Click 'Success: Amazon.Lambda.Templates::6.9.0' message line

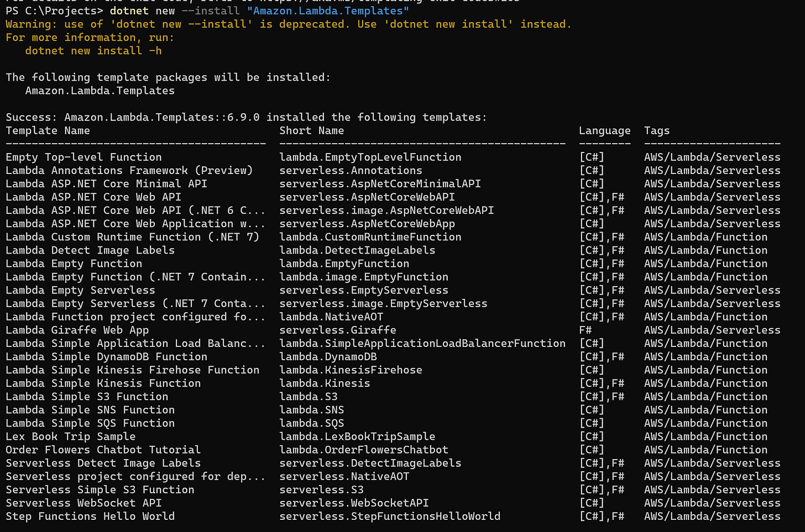click(247, 117)
